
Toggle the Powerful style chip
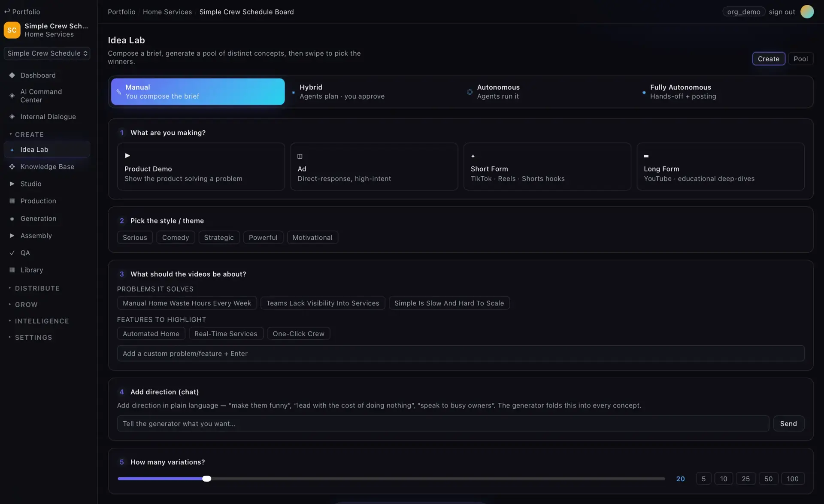[x=263, y=238]
